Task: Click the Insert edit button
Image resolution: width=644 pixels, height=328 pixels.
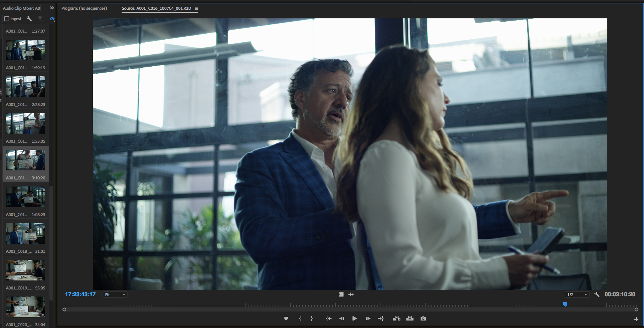Action: (397, 319)
